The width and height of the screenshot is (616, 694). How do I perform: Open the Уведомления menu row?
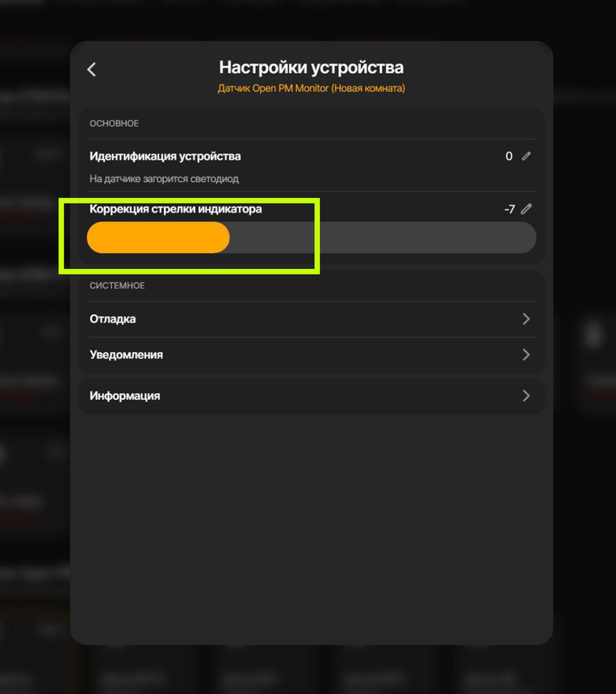(x=311, y=355)
